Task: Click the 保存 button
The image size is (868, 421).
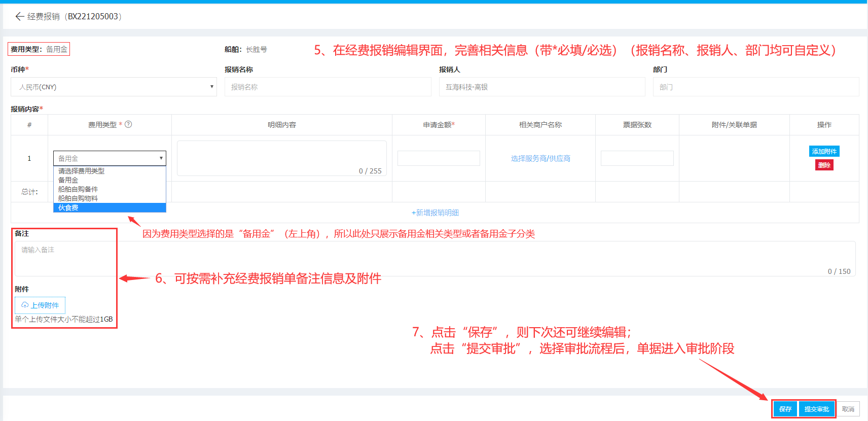Action: click(785, 409)
